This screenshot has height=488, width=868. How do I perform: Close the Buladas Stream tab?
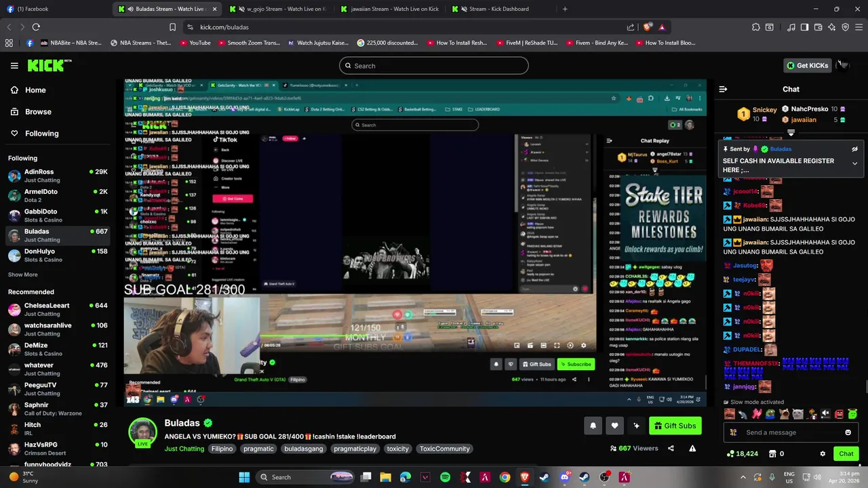pyautogui.click(x=215, y=9)
